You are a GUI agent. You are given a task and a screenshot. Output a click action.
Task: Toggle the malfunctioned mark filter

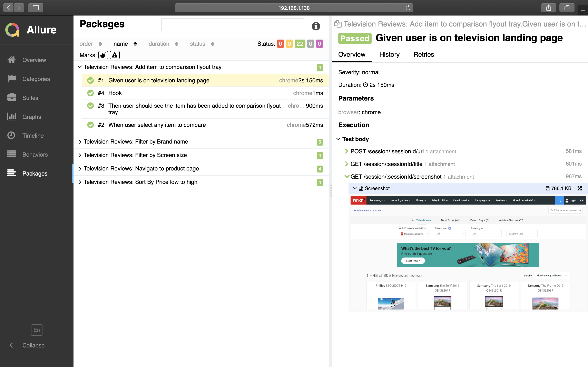point(115,55)
